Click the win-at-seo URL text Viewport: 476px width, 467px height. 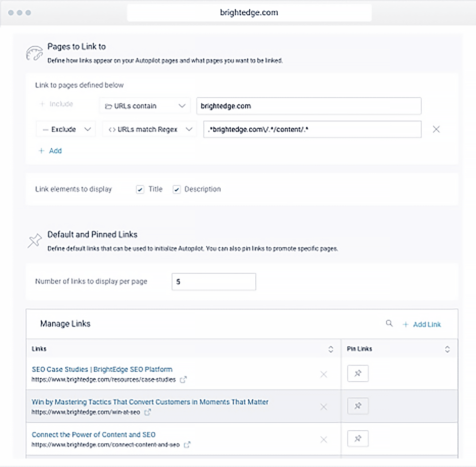click(86, 412)
